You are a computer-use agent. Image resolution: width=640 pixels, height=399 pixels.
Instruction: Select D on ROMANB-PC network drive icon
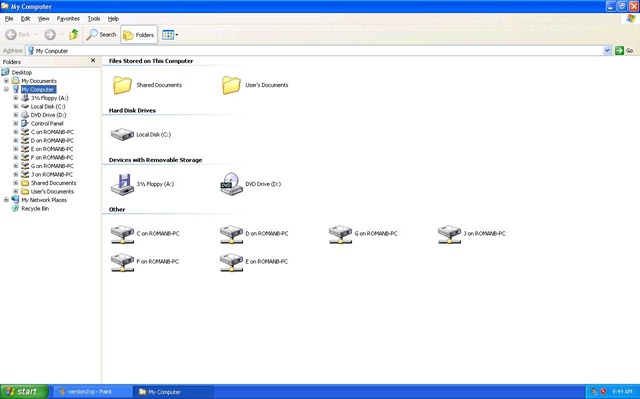(231, 234)
